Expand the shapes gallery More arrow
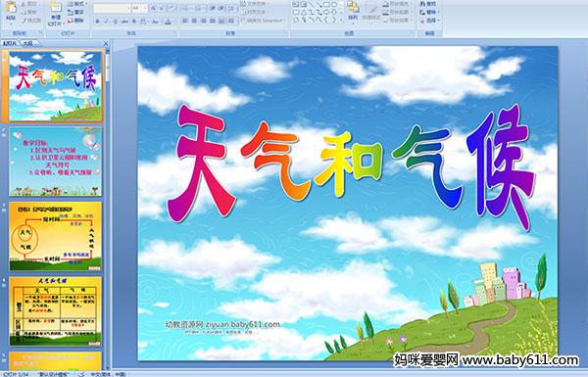Image resolution: width=588 pixels, height=377 pixels. [341, 20]
